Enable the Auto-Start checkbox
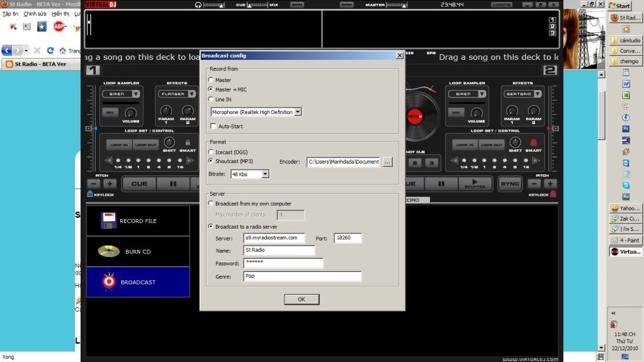This screenshot has width=644, height=362. (x=213, y=127)
